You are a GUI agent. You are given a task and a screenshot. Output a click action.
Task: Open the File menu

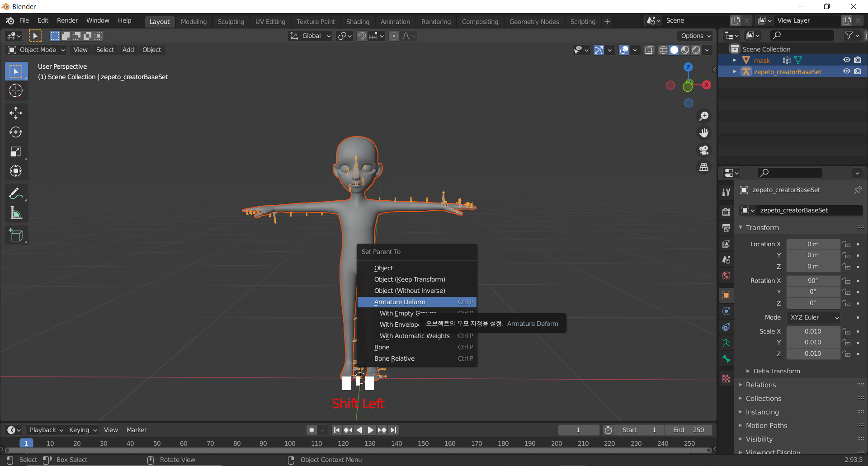coord(24,21)
